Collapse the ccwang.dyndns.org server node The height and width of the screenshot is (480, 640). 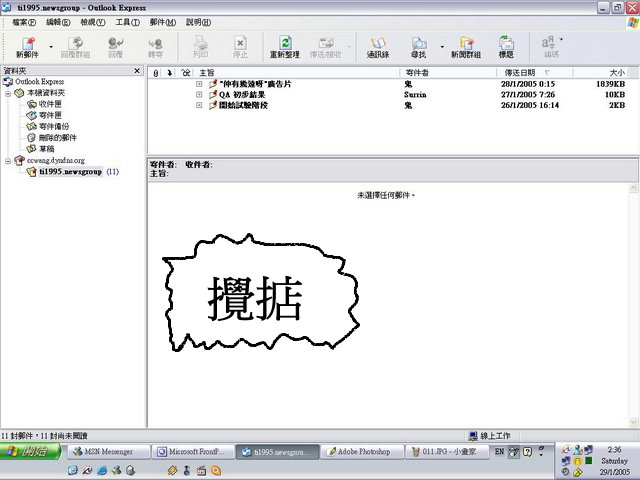tap(8, 160)
